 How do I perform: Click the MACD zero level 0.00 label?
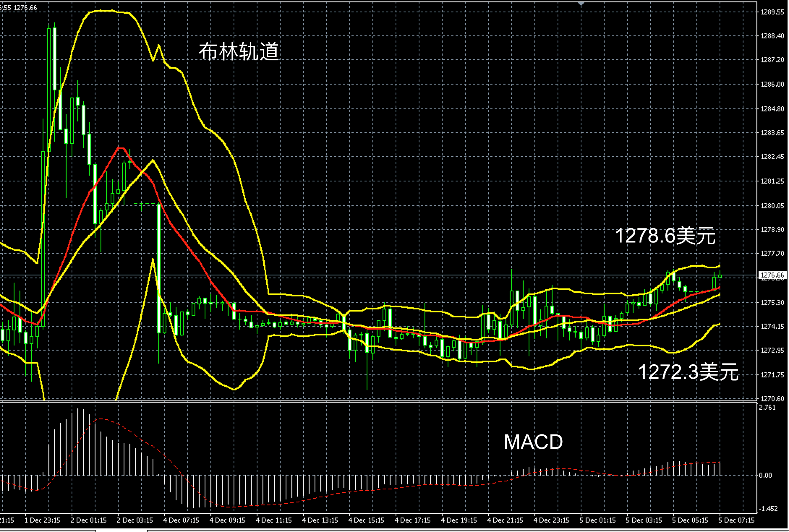[x=765, y=475]
